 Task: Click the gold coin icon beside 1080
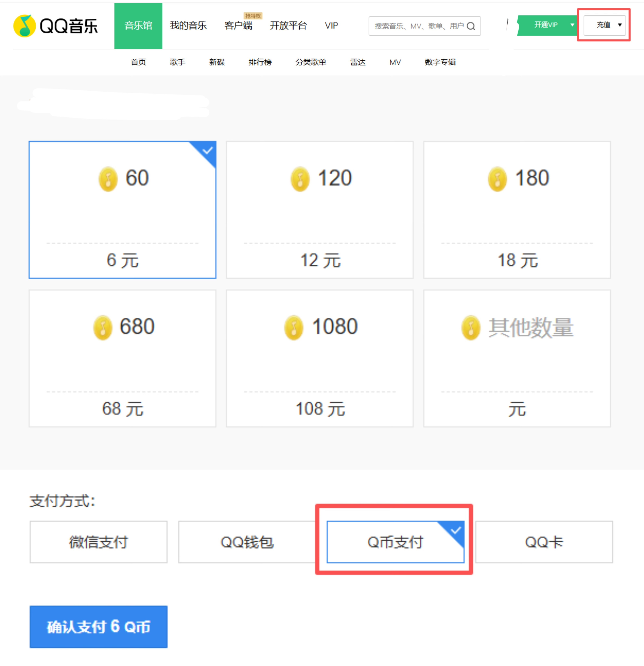(x=294, y=328)
